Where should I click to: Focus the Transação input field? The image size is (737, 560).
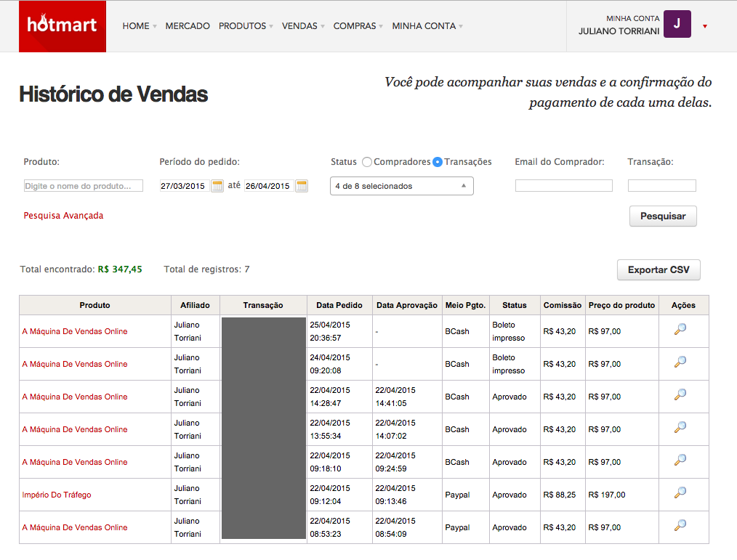click(662, 185)
